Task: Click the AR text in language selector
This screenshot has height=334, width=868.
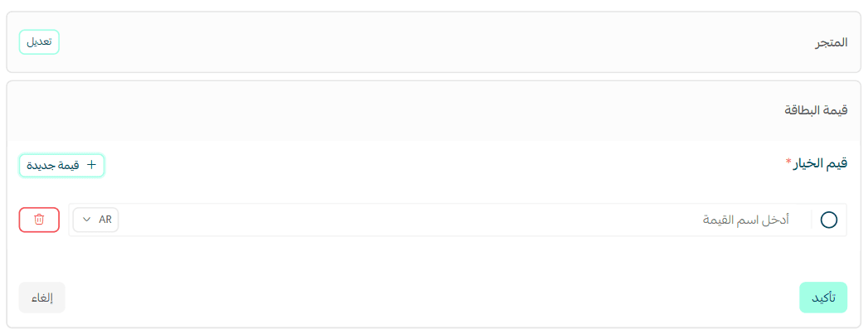Action: pyautogui.click(x=105, y=220)
